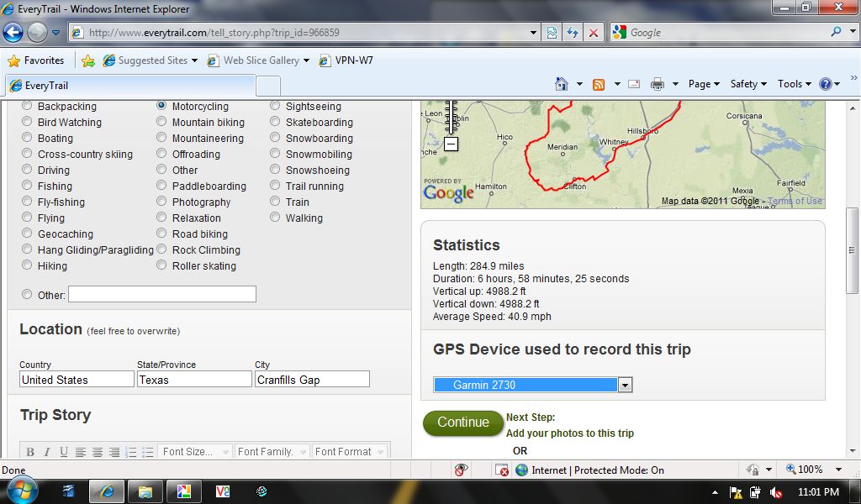Switch to the EveryTrail tab
The image size is (861, 504).
click(x=130, y=86)
